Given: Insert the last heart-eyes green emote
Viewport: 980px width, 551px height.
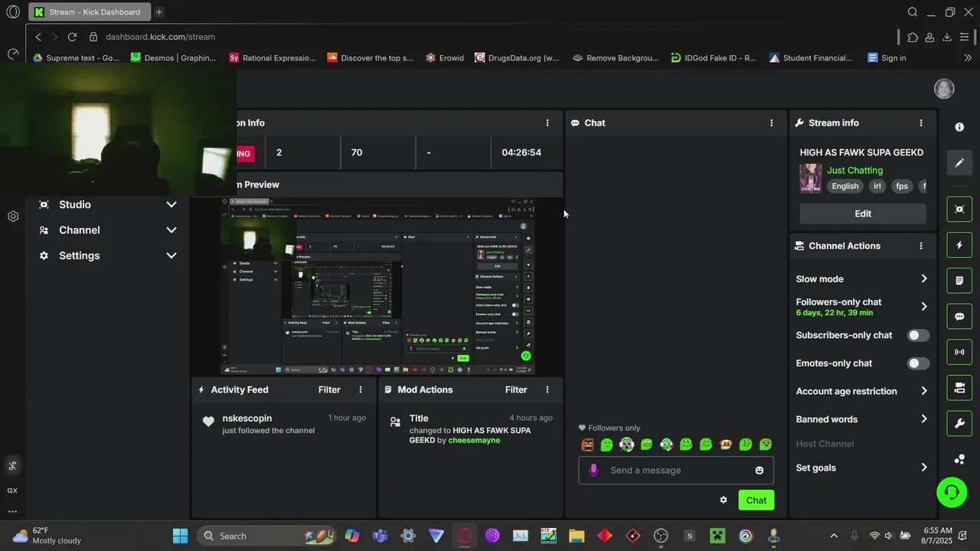Looking at the screenshot, I should tap(765, 445).
